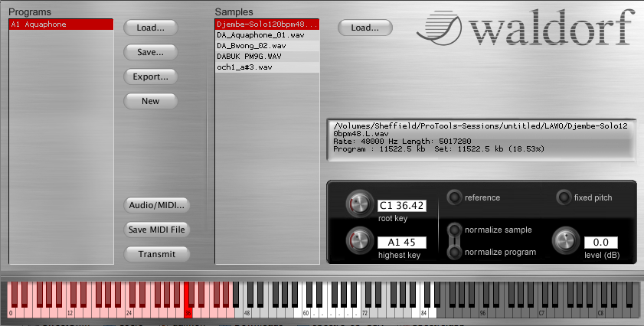Image resolution: width=644 pixels, height=326 pixels.
Task: Create a New program
Action: pos(151,101)
